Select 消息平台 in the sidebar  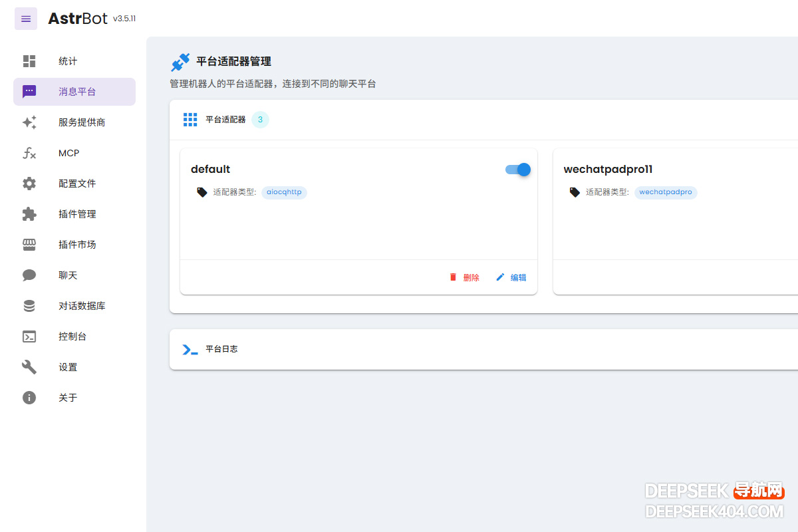pyautogui.click(x=74, y=92)
